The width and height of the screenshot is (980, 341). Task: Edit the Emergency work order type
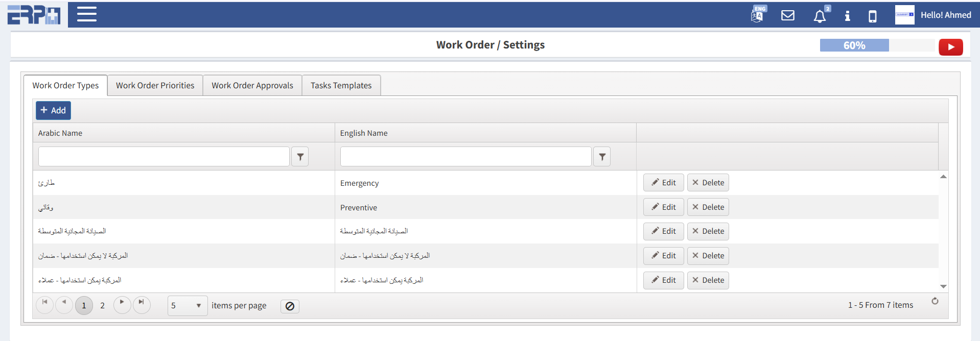pos(663,183)
